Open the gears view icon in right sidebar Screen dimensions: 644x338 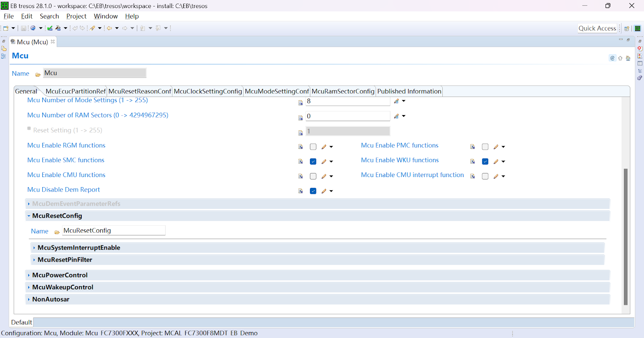point(640,78)
